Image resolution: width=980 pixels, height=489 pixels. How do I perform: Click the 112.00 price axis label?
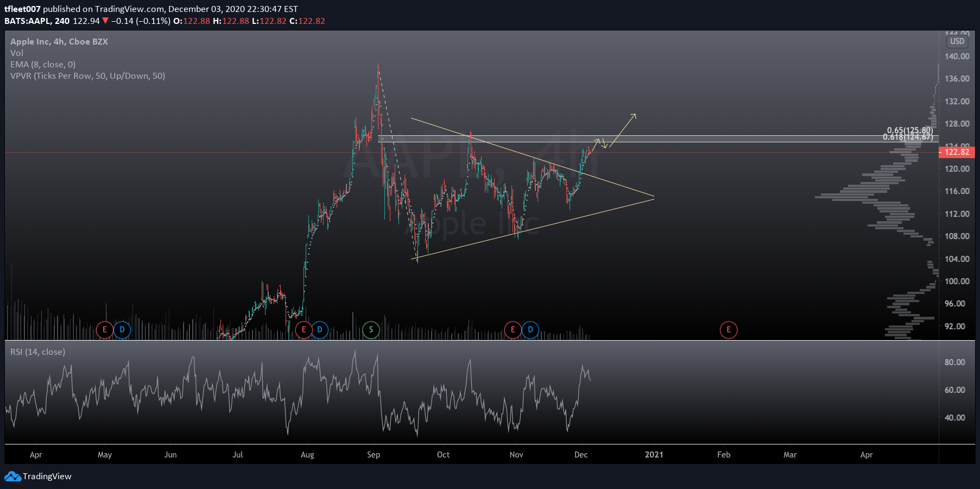[x=957, y=214]
